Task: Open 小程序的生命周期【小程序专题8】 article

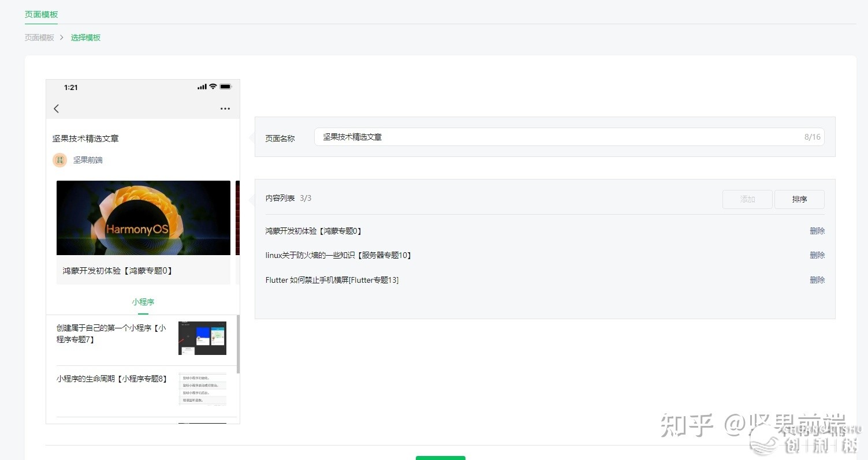Action: pyautogui.click(x=111, y=379)
